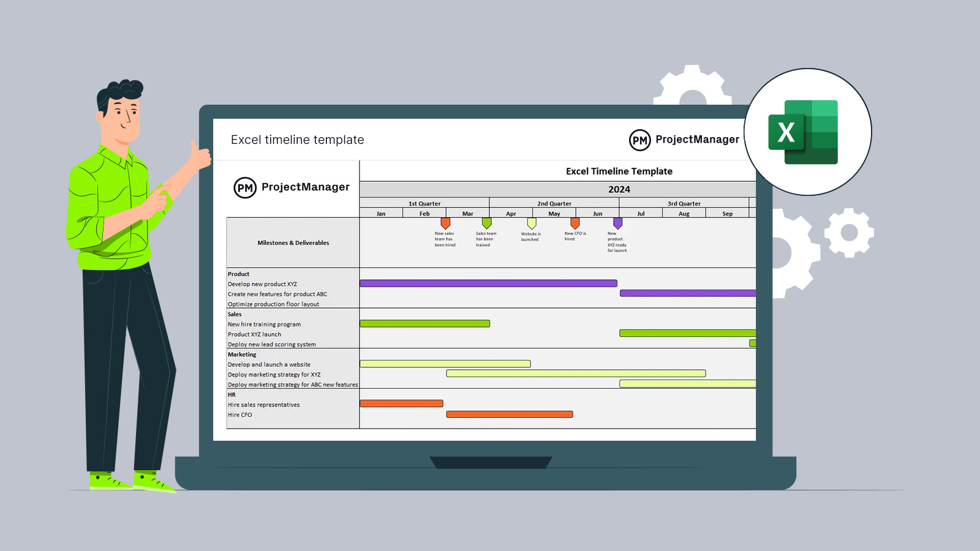The height and width of the screenshot is (551, 980).
Task: Click the 'Mar' month column header
Action: pyautogui.click(x=468, y=214)
